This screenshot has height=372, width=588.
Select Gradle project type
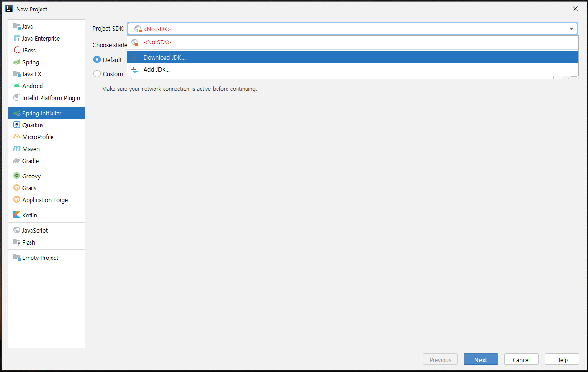(46, 161)
